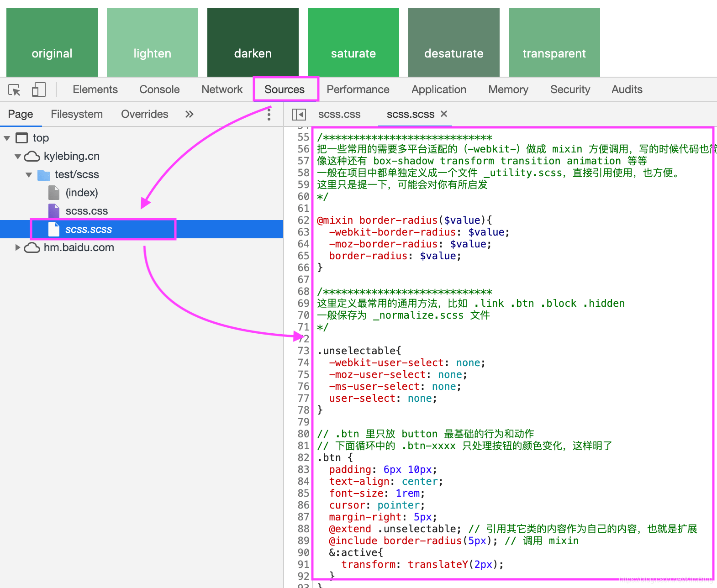This screenshot has width=717, height=588.
Task: Click the 'font-size: 1rem;' line
Action: pos(377,493)
